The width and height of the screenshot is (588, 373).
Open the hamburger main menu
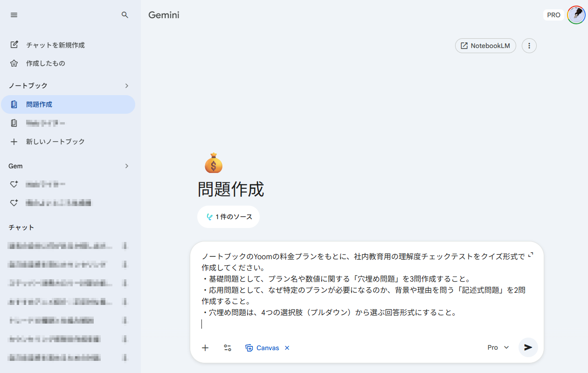coord(14,15)
